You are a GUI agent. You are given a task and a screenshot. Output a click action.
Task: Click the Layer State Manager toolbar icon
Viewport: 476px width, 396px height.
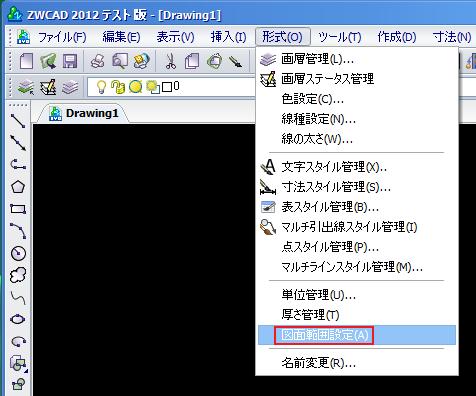point(48,87)
